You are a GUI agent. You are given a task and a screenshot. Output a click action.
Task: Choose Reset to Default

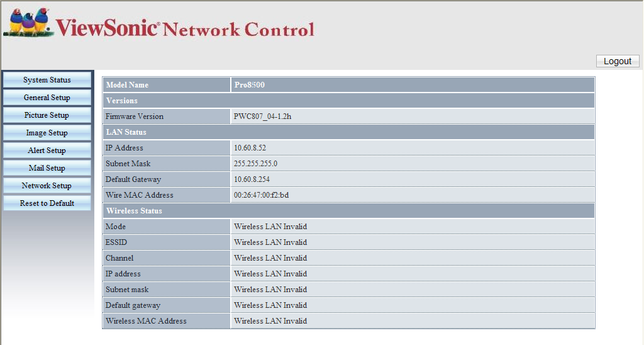click(x=47, y=203)
